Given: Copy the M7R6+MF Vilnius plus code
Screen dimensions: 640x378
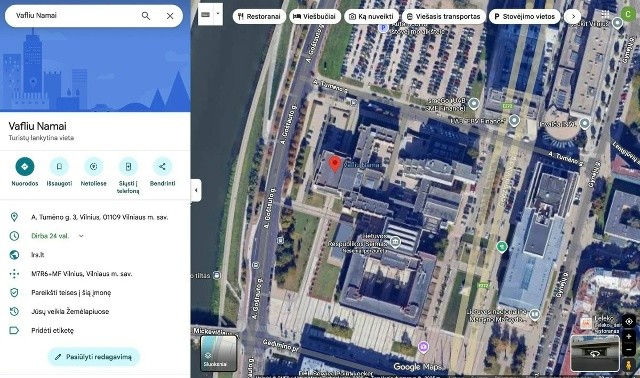Looking at the screenshot, I should (x=95, y=273).
